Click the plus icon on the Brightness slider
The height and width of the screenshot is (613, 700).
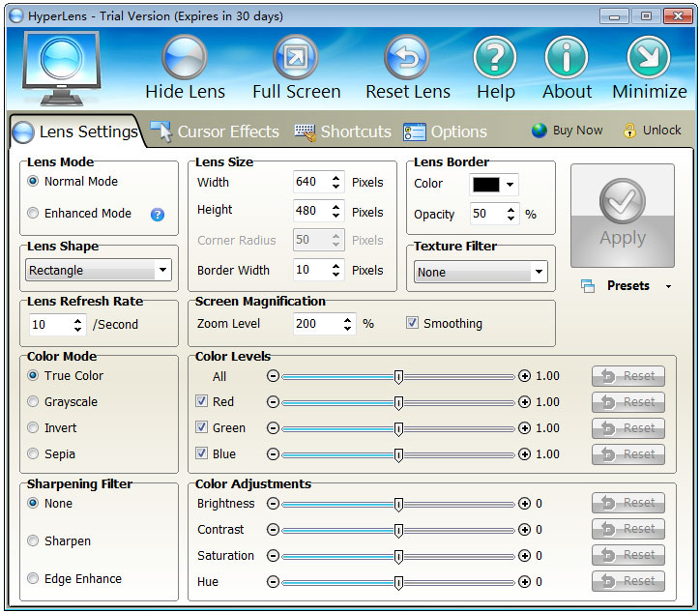(x=524, y=504)
